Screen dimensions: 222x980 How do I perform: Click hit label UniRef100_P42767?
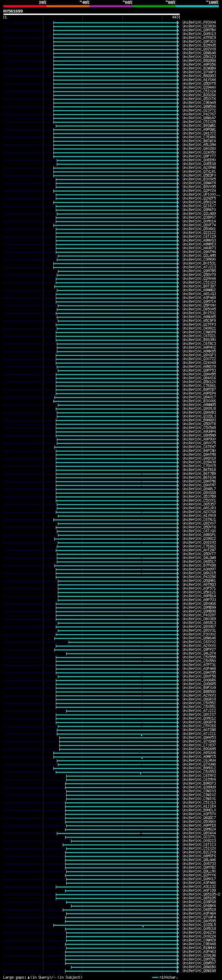coord(199,114)
